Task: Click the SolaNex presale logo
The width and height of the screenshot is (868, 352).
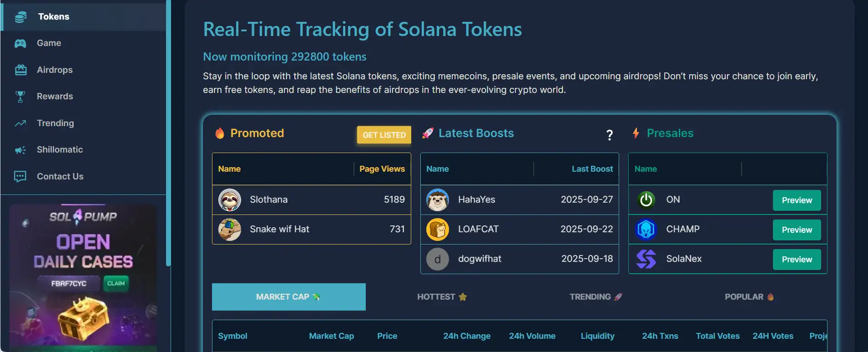Action: [x=646, y=259]
